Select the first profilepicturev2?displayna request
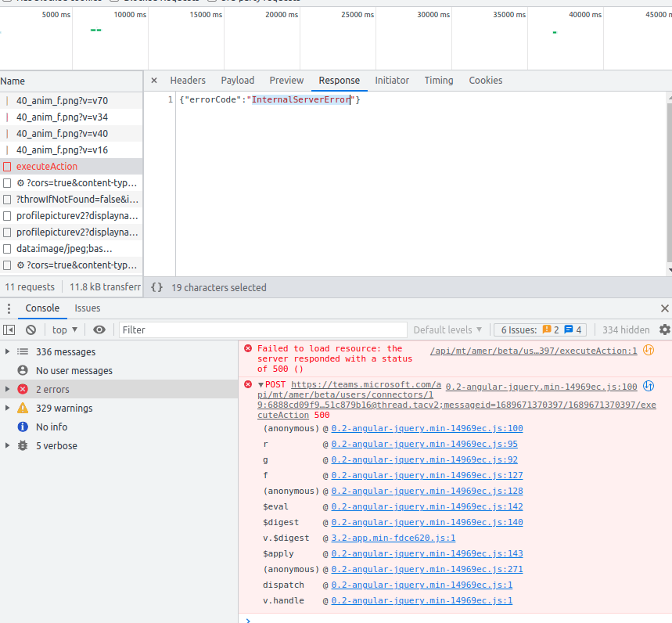Viewport: 672px width, 623px height. pos(70,216)
